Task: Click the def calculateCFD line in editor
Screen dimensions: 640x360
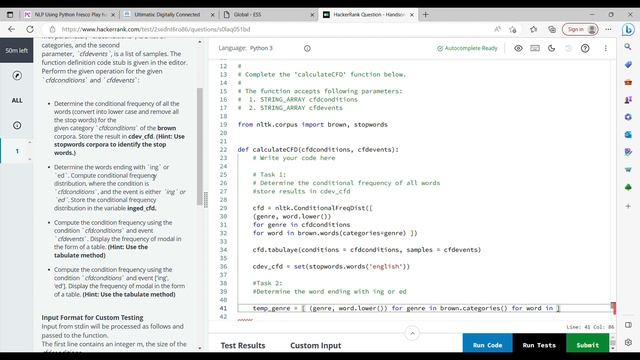Action: click(x=318, y=149)
